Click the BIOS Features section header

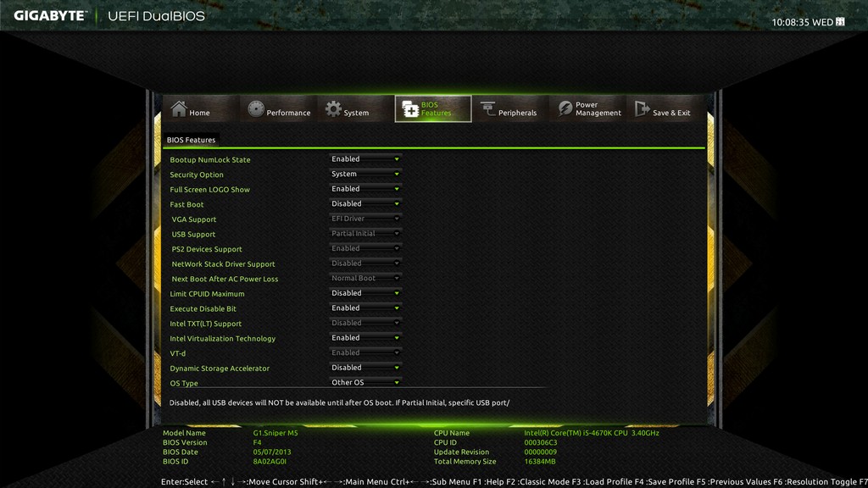[191, 140]
